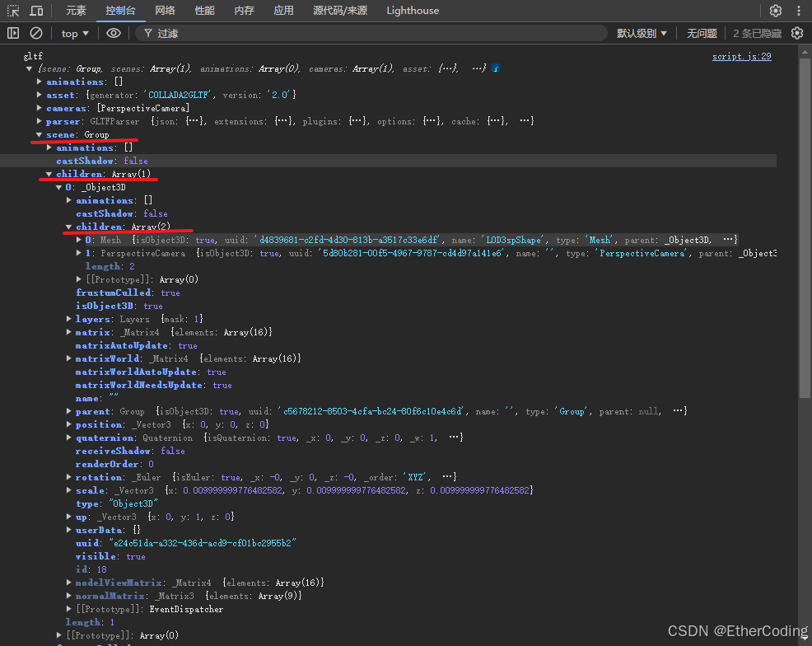This screenshot has height=646, width=812.
Task: Open console settings gear beside hidden count
Action: coord(797,33)
